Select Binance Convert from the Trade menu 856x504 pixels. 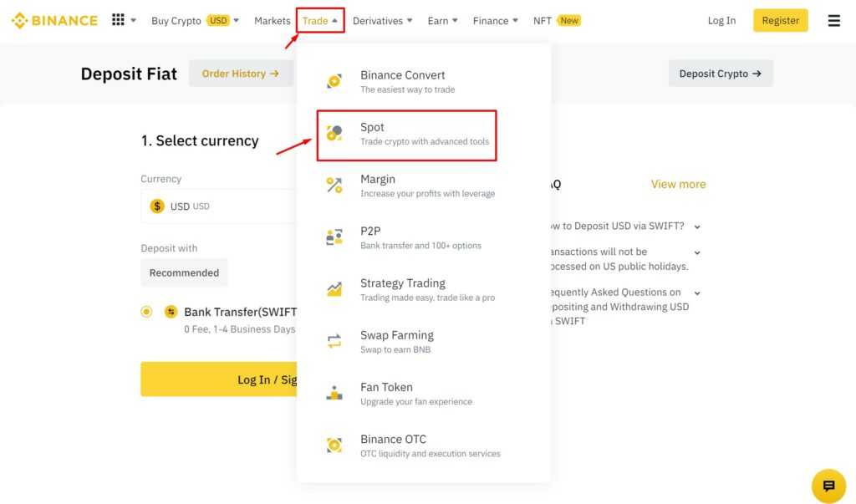pos(401,80)
